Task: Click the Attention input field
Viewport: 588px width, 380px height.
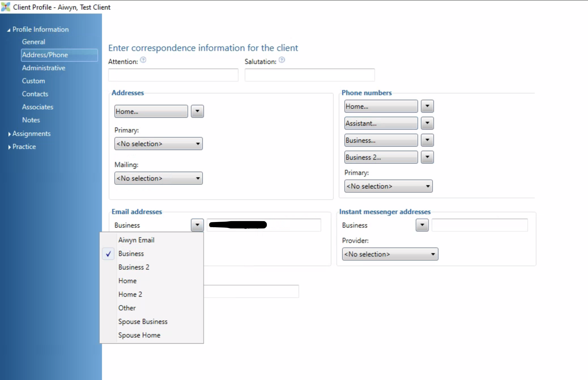Action: coord(173,75)
